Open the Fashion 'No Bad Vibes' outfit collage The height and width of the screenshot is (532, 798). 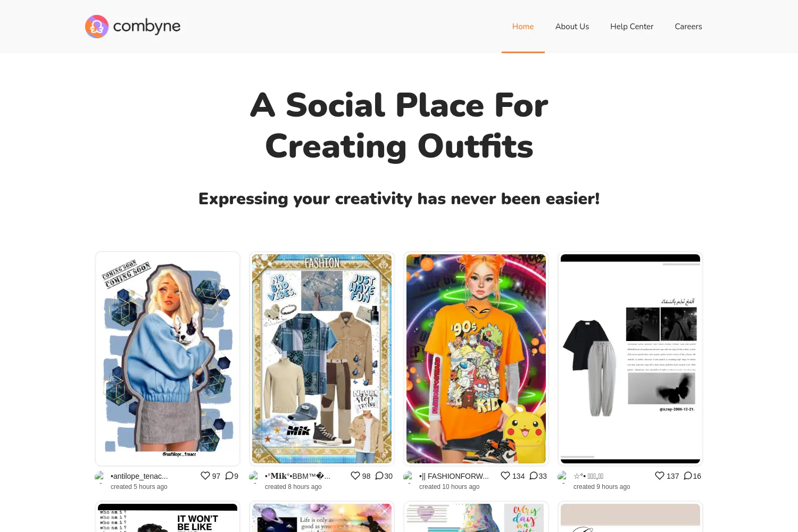[322, 359]
